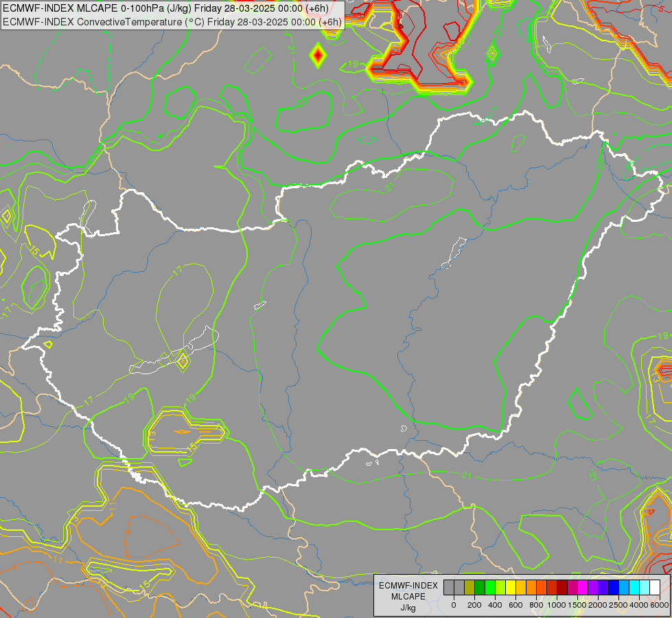Pick the dark green legend swatch

tap(480, 588)
